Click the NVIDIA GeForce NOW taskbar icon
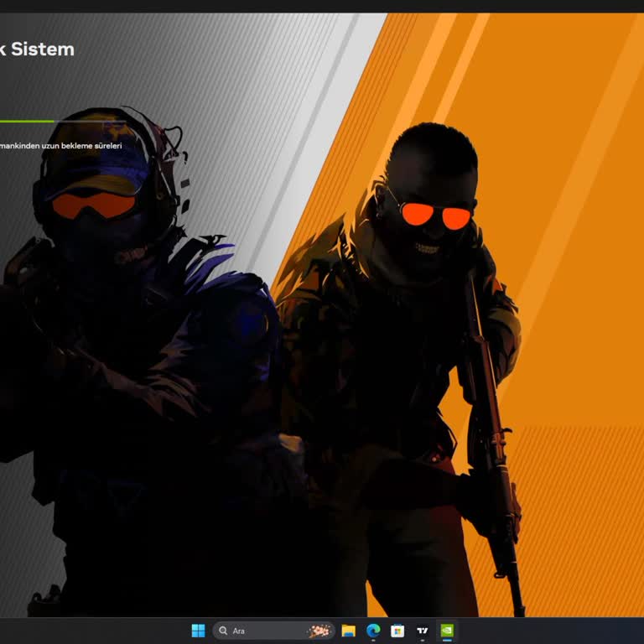Screen dimensions: 644x644 [x=447, y=631]
